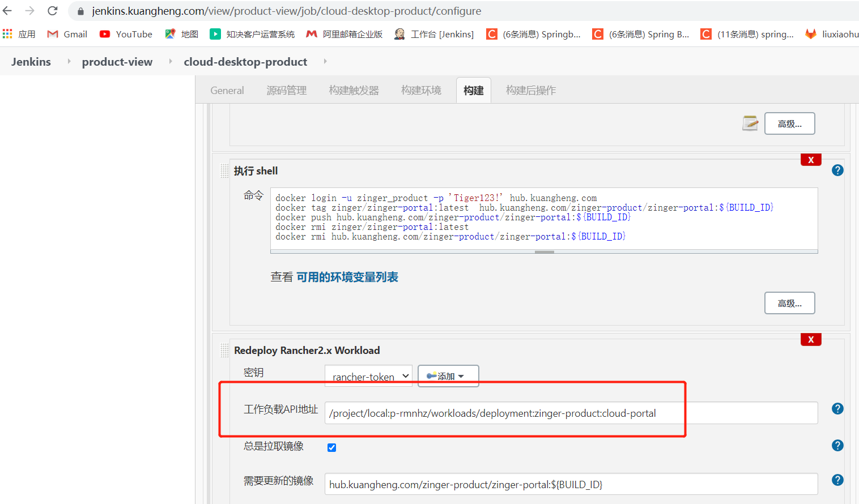
Task: Click the help icon next to 需要更新的镜像
Action: pos(837,480)
